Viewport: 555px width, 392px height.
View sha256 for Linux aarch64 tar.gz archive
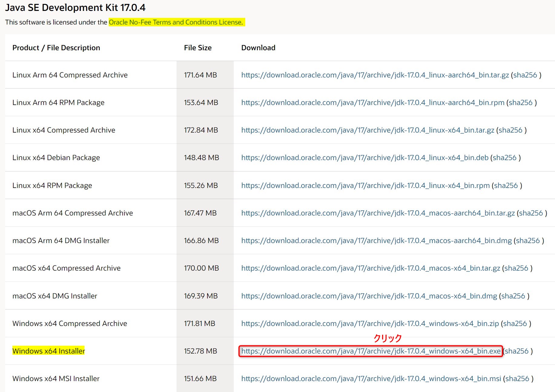pos(525,75)
